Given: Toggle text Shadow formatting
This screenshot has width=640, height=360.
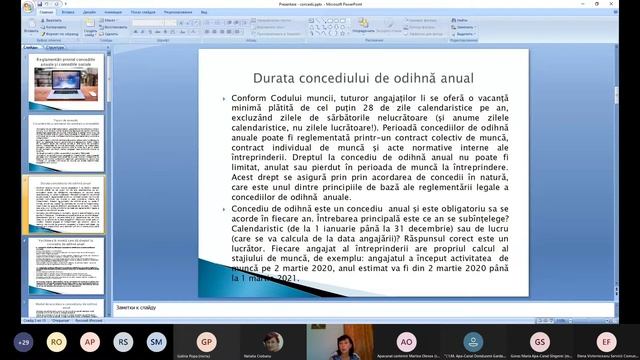Looking at the screenshot, I should click(x=165, y=32).
